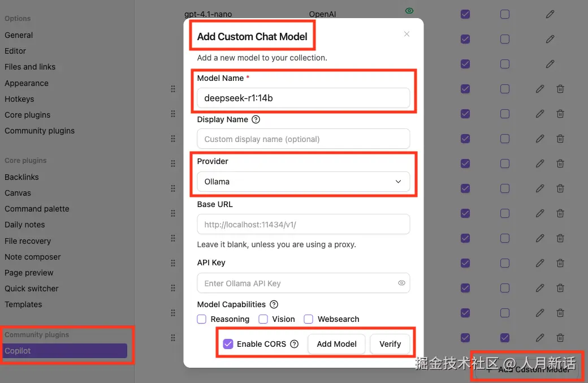Click the Model Name field with deepseek-r1:14b

(304, 98)
